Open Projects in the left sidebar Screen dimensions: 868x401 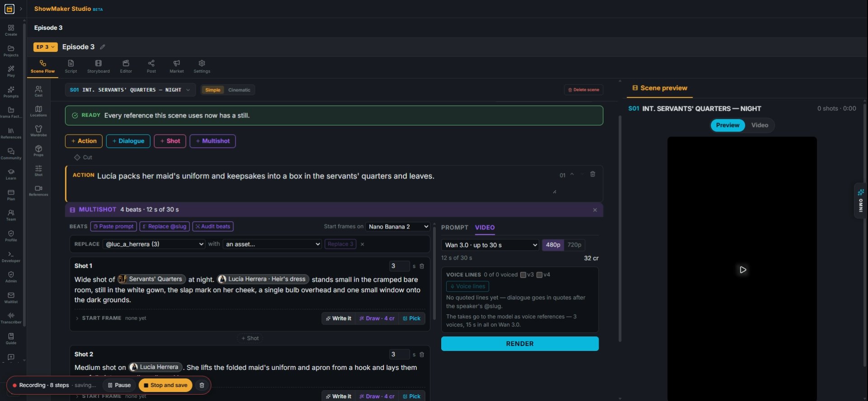pos(11,51)
